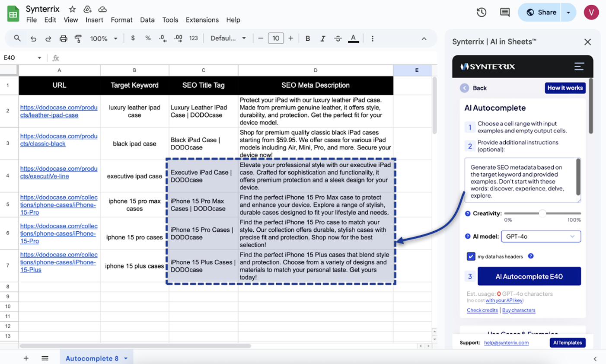This screenshot has height=364, width=606.
Task: Open the AI model GPT-4o dropdown
Action: tap(541, 236)
